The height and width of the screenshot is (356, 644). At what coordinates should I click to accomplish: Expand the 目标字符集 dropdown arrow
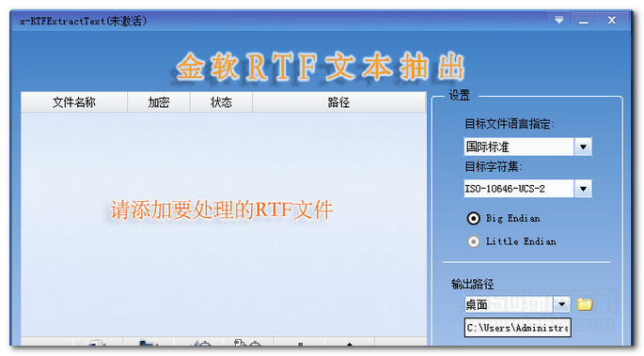[x=583, y=189]
